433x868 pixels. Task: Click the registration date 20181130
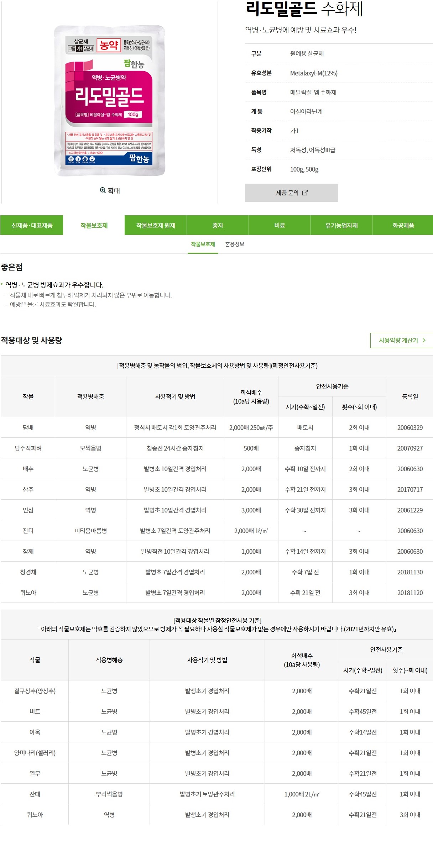pyautogui.click(x=410, y=572)
